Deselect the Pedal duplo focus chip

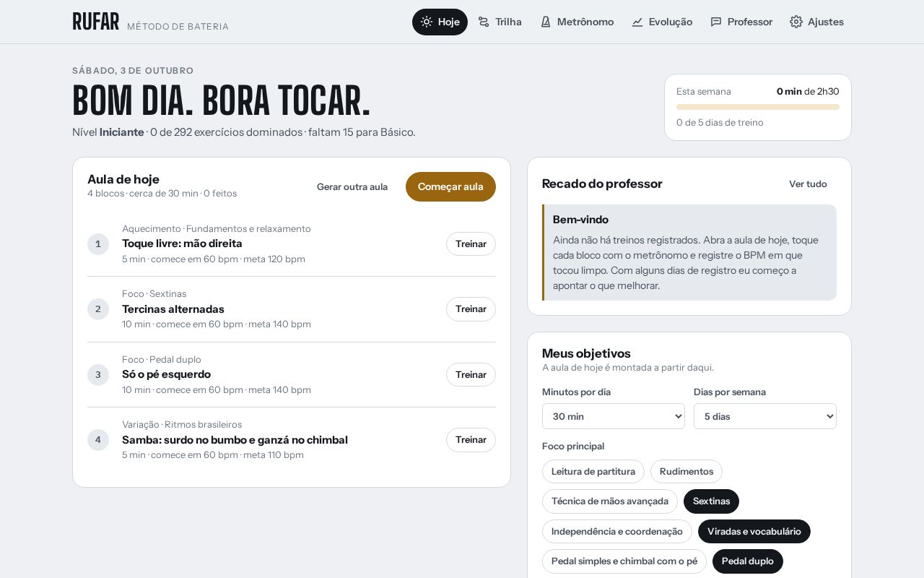[748, 561]
